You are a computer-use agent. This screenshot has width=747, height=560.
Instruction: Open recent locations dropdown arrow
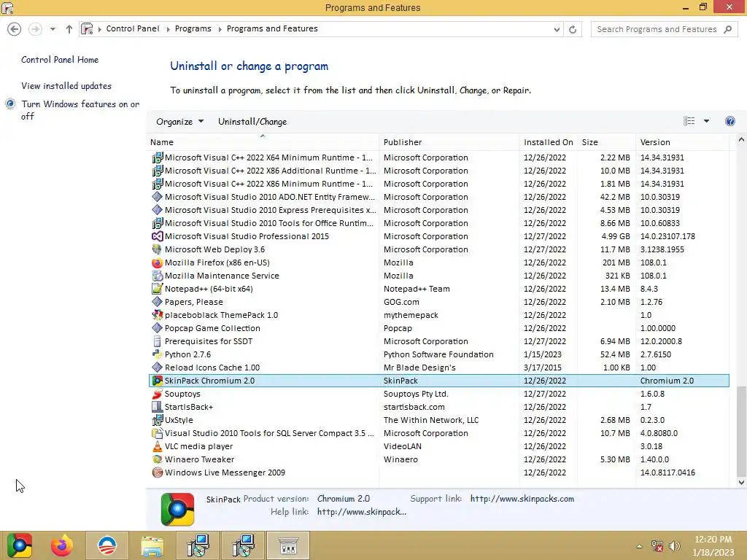click(53, 29)
